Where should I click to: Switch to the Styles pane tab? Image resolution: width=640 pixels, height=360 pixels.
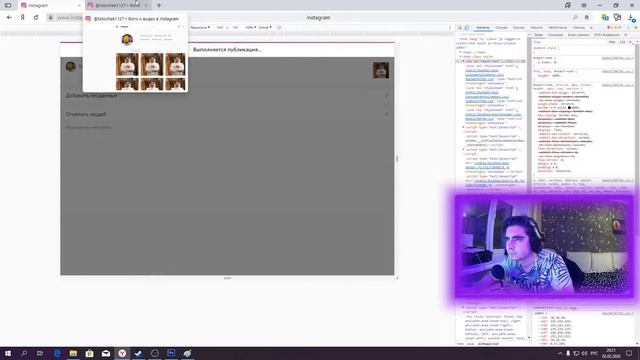point(538,35)
